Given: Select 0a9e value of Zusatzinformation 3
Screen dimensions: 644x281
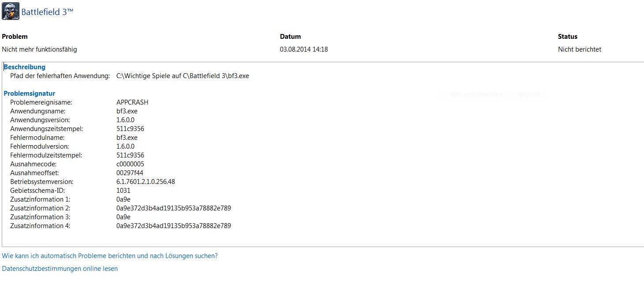Looking at the screenshot, I should (x=123, y=217).
